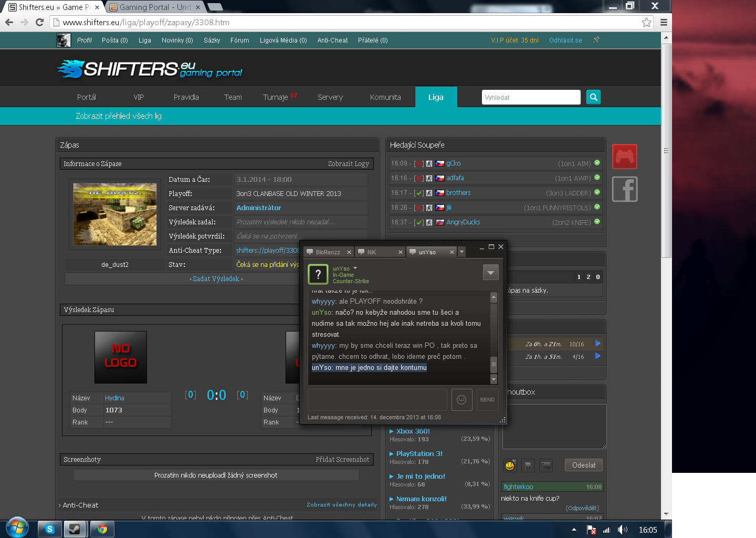Click Chrome icon on the taskbar

pos(102,529)
